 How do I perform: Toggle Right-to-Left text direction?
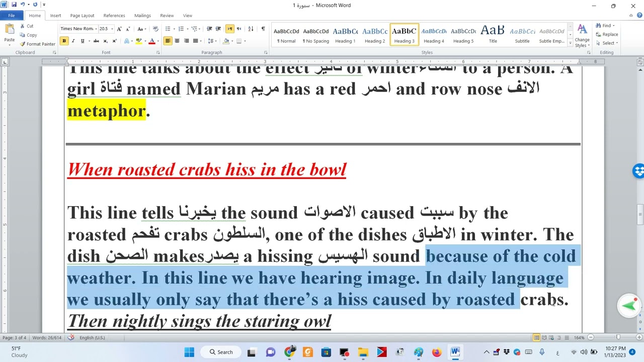(x=238, y=29)
